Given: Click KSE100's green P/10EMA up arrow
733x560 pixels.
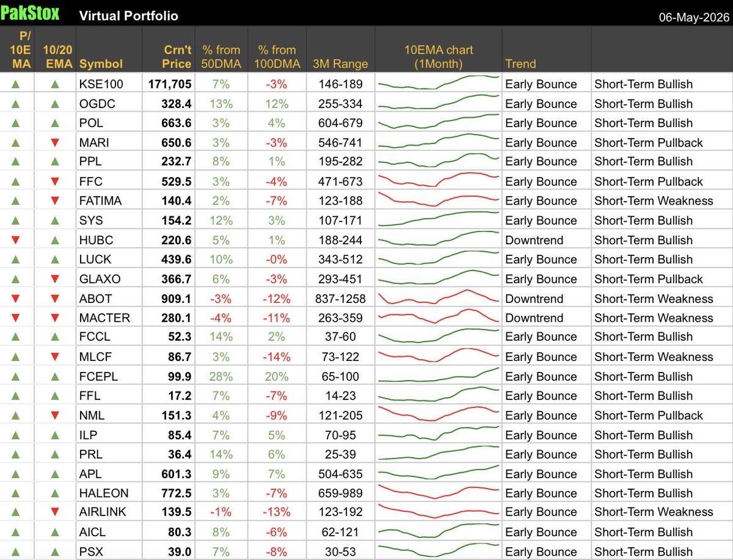Looking at the screenshot, I should [x=15, y=84].
